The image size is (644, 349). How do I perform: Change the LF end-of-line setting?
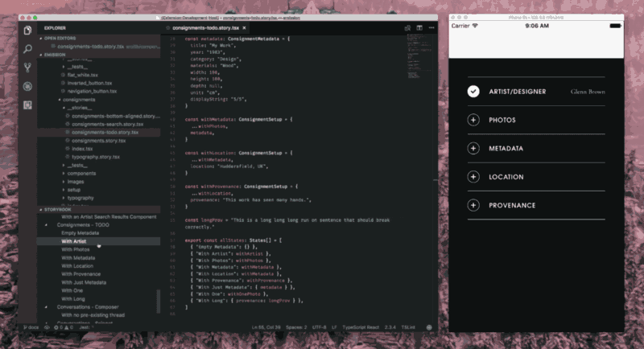334,327
